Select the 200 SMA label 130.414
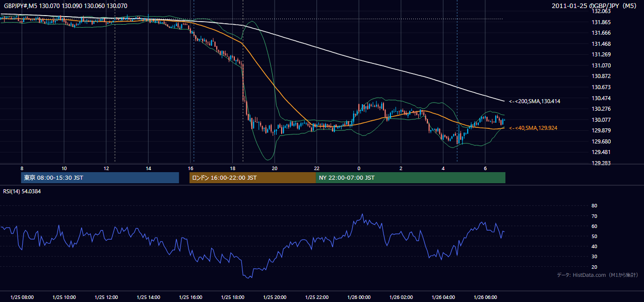 (x=534, y=101)
